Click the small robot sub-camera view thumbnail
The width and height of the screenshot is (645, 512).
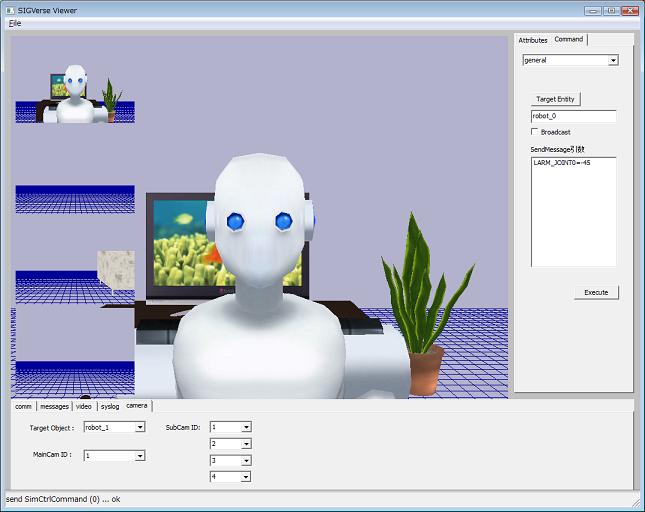point(75,95)
